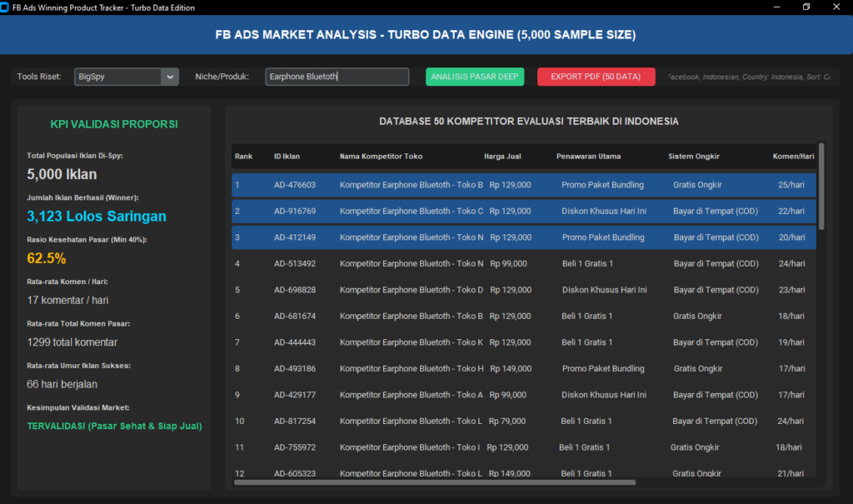This screenshot has height=504, width=853.
Task: Restore down the FB Ads Tracker window
Action: 806,7
